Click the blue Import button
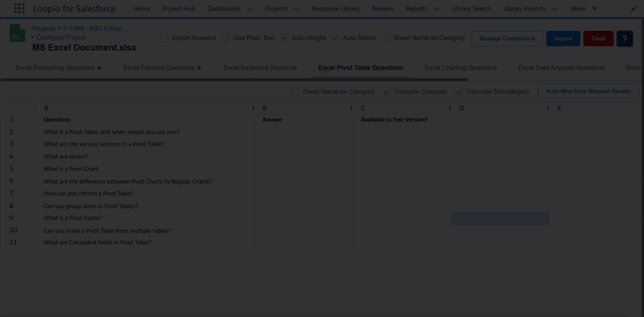 click(563, 39)
